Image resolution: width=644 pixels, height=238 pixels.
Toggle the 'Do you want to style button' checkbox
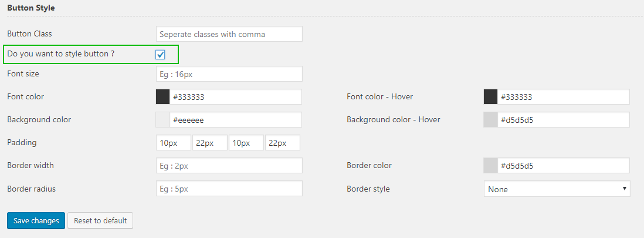click(x=160, y=55)
